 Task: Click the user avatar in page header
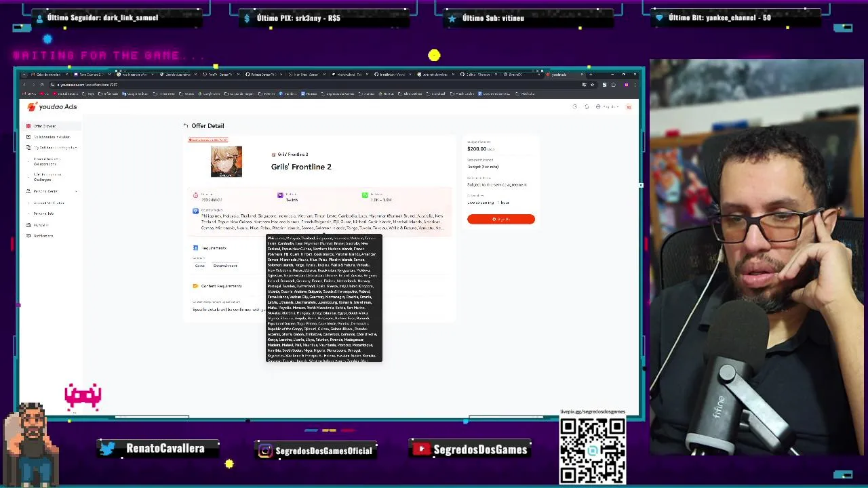629,106
